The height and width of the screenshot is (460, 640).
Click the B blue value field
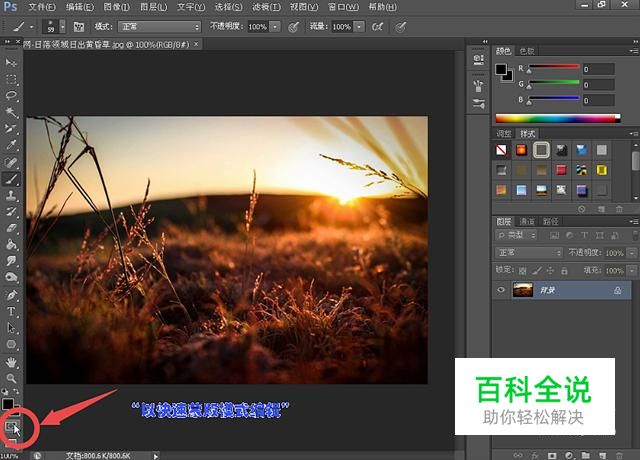(x=598, y=100)
